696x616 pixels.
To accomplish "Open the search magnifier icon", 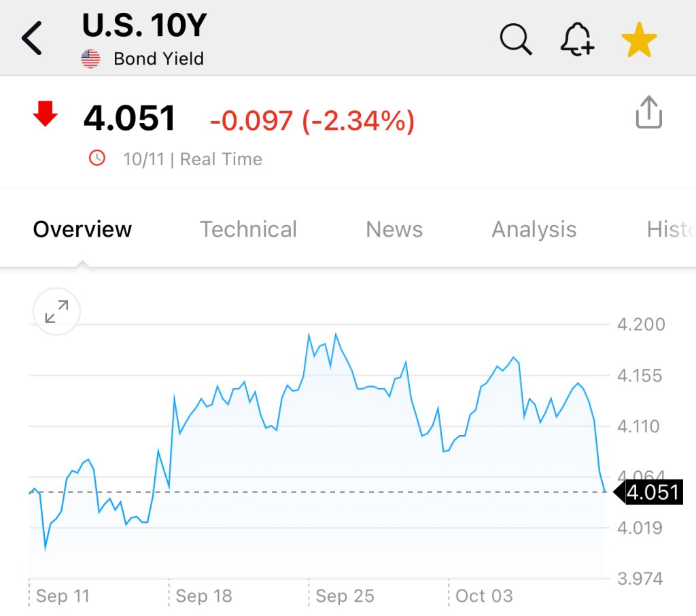I will point(516,39).
